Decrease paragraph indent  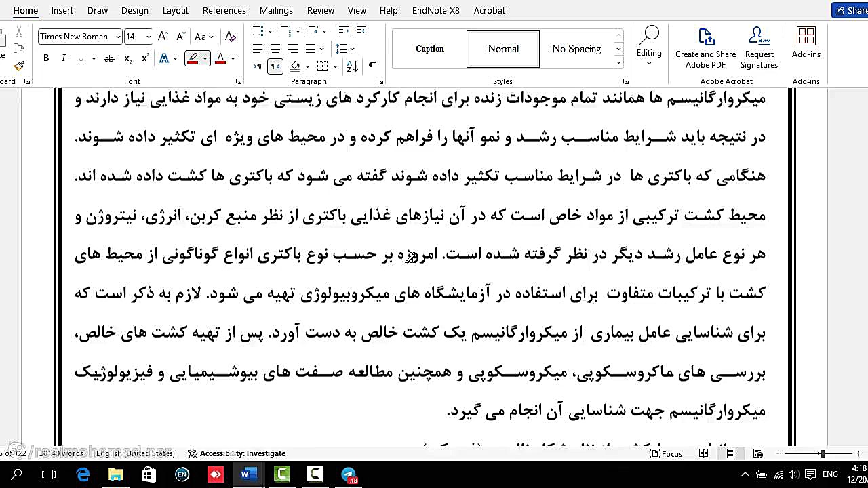(x=344, y=31)
